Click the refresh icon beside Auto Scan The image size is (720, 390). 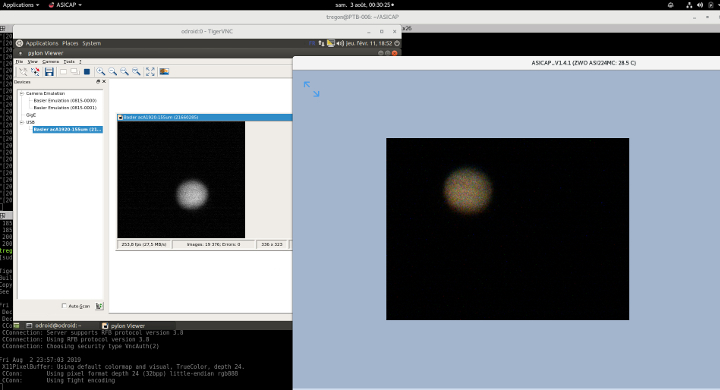pyautogui.click(x=99, y=306)
